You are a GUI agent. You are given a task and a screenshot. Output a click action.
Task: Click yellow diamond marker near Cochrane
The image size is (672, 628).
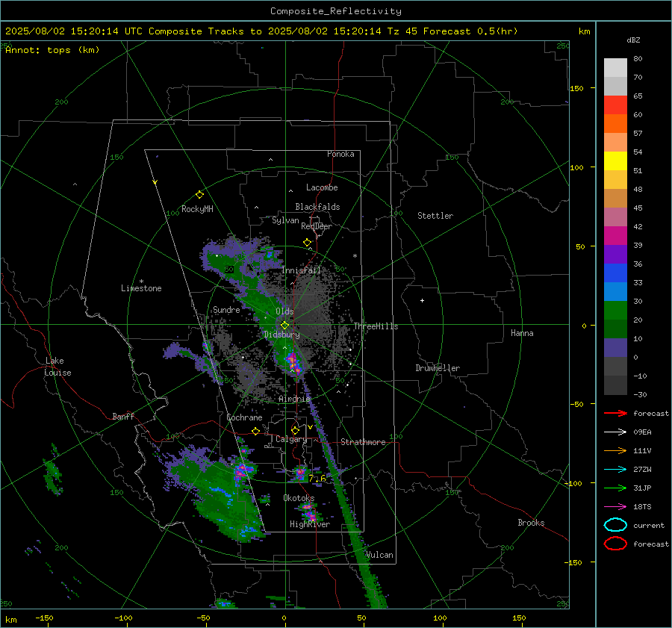[256, 431]
